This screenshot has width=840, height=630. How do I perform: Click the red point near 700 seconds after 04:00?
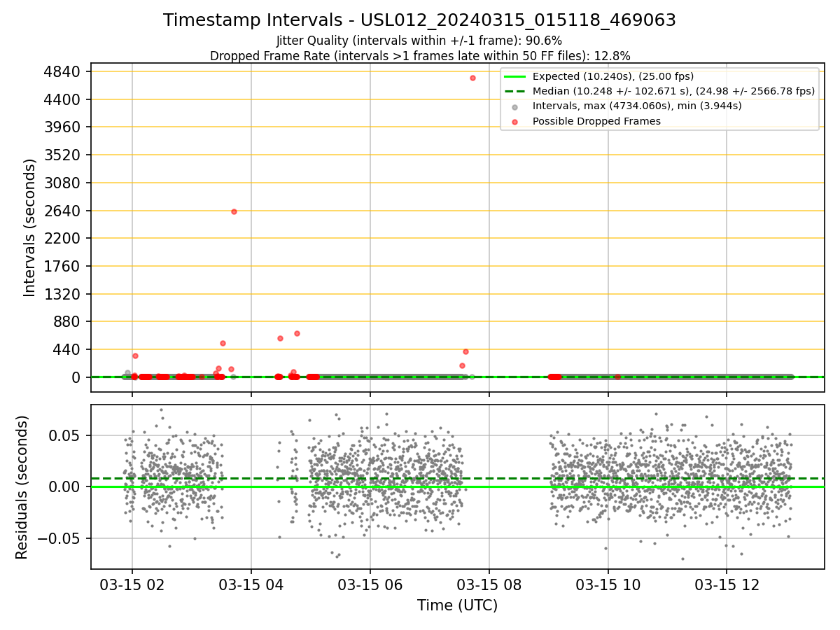coord(297,333)
